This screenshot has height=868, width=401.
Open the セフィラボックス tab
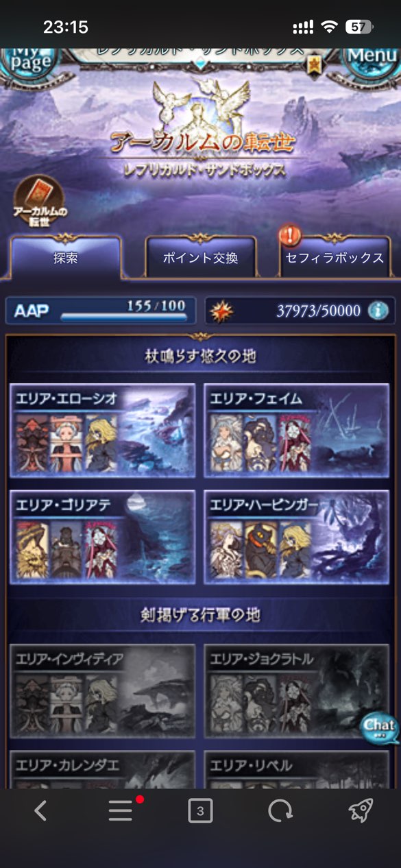point(335,257)
